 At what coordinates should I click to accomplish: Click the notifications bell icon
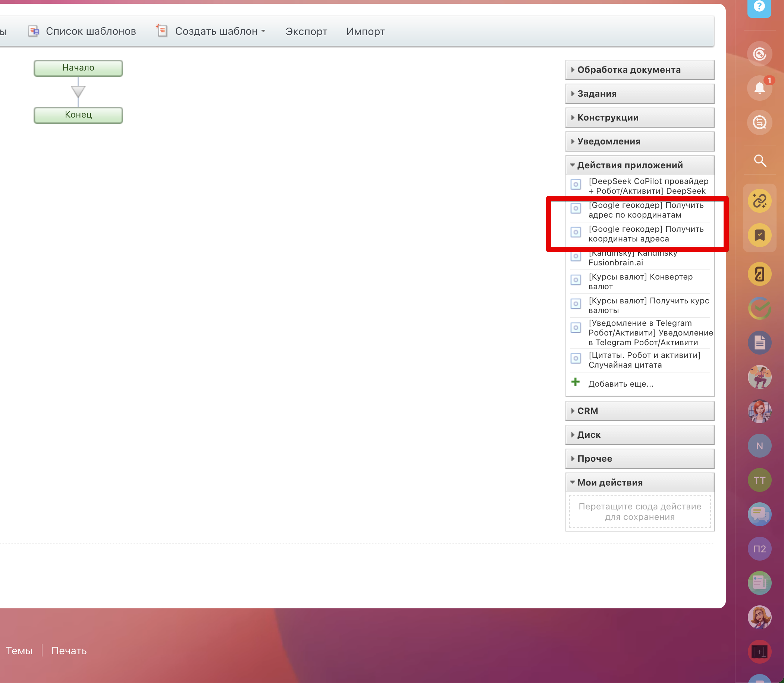(759, 88)
